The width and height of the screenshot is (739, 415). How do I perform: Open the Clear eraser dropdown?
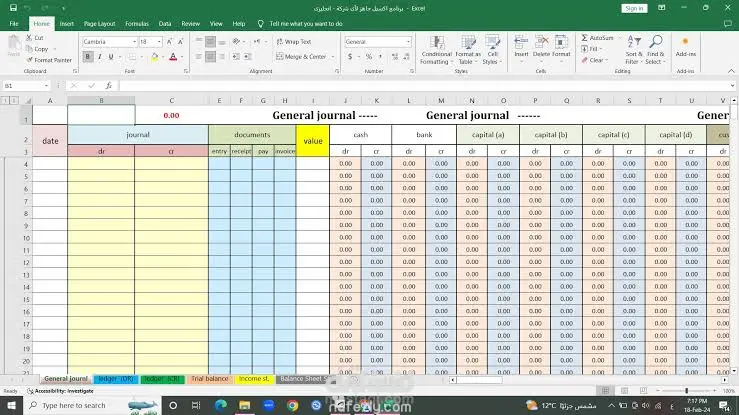(594, 60)
